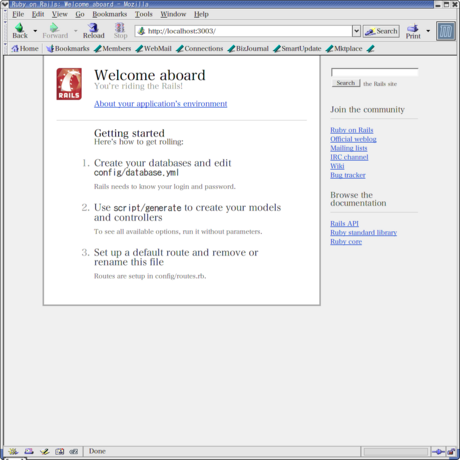Screen dimensions: 460x460
Task: Open the Ruby standard library link
Action: click(364, 232)
